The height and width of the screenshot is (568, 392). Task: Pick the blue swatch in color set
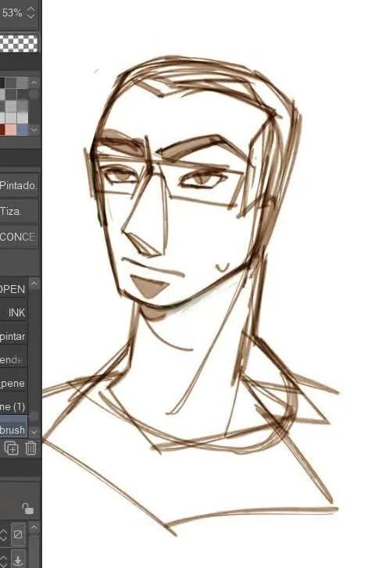23,130
